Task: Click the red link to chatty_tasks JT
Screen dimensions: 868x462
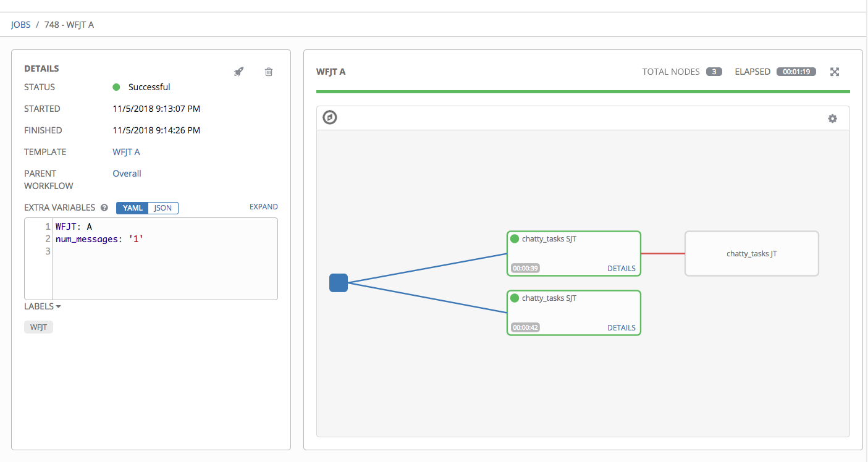Action: [663, 253]
